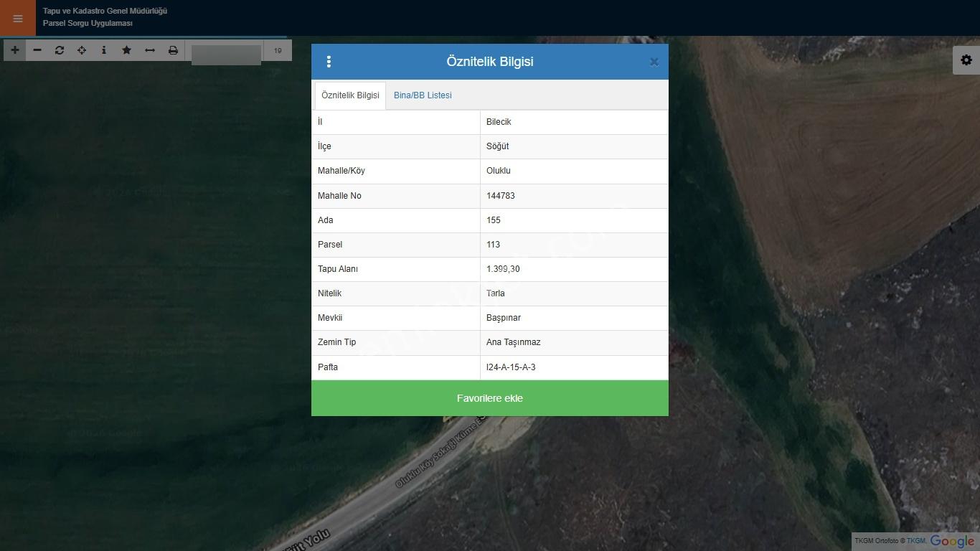Click the Favorilere ekle button

coord(490,398)
